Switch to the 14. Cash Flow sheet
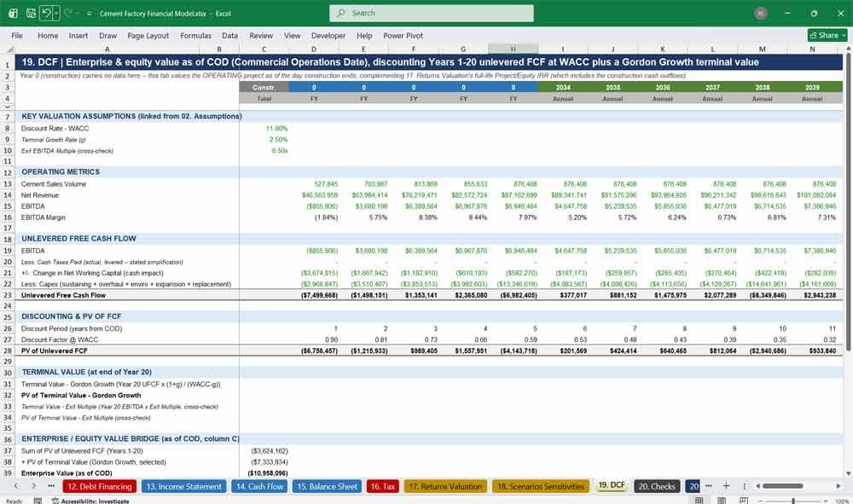 [x=259, y=487]
